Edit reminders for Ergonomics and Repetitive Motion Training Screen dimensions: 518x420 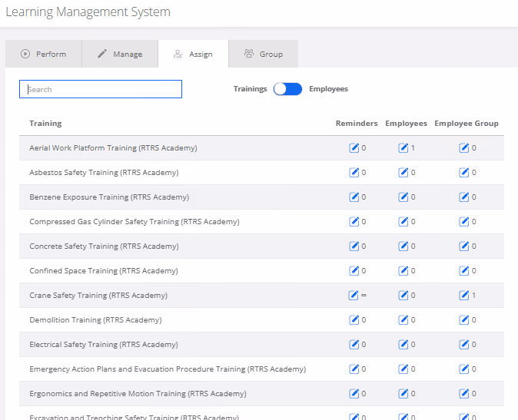(x=354, y=394)
